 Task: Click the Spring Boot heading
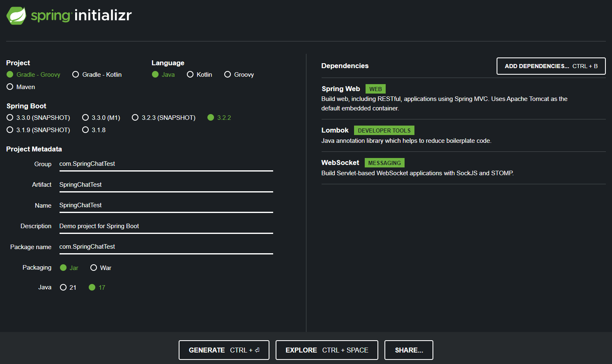[x=26, y=106]
